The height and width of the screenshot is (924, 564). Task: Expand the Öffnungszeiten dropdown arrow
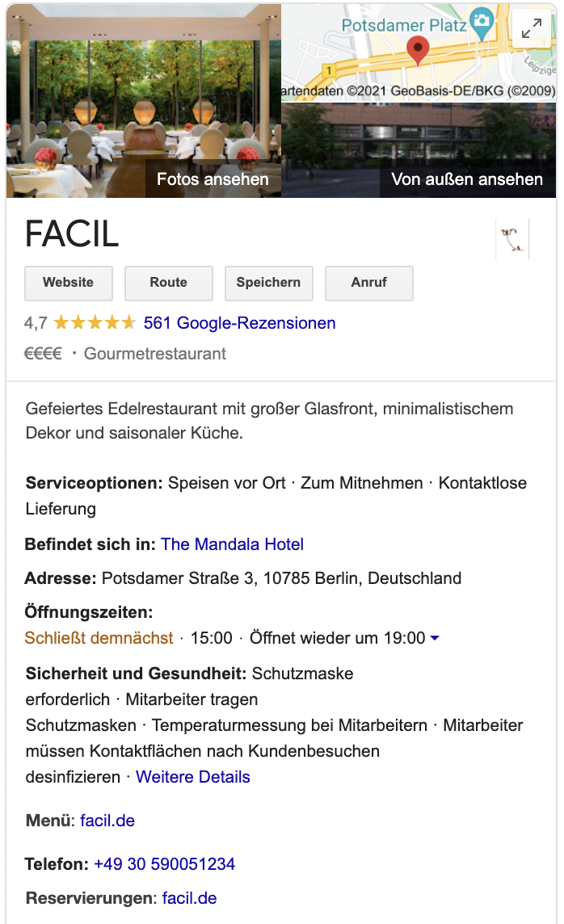click(x=434, y=638)
